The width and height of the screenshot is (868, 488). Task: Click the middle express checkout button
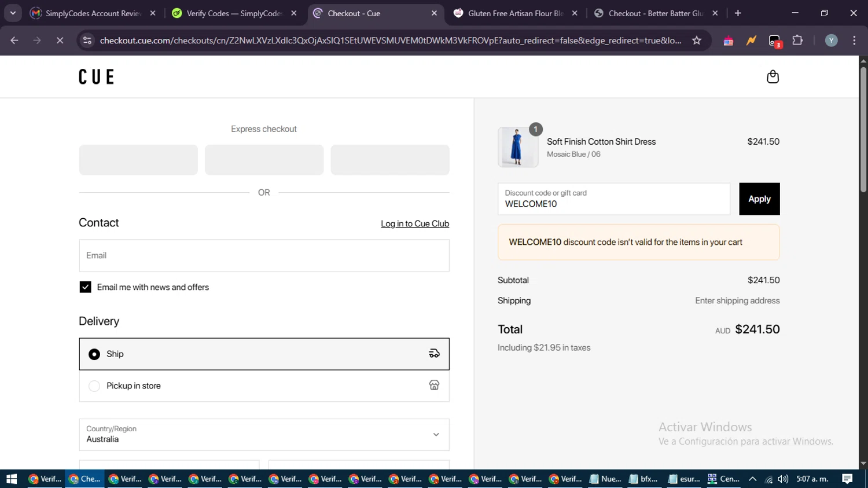pos(264,160)
